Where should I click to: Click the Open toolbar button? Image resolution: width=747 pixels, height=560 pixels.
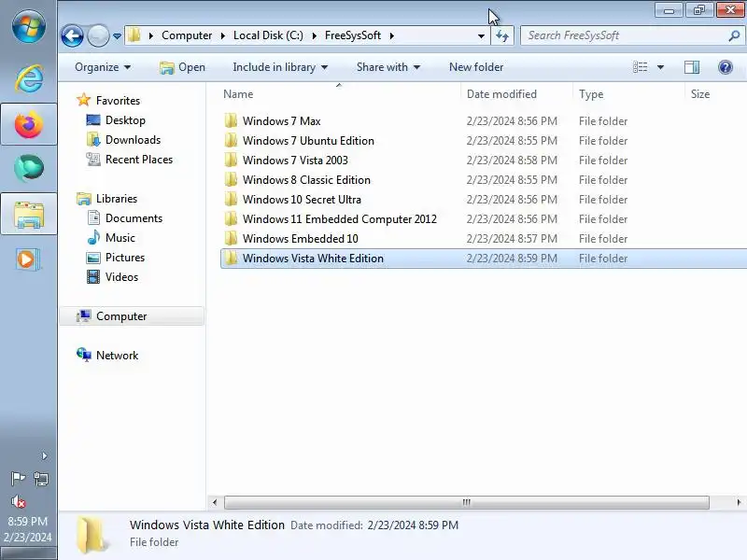click(x=182, y=67)
